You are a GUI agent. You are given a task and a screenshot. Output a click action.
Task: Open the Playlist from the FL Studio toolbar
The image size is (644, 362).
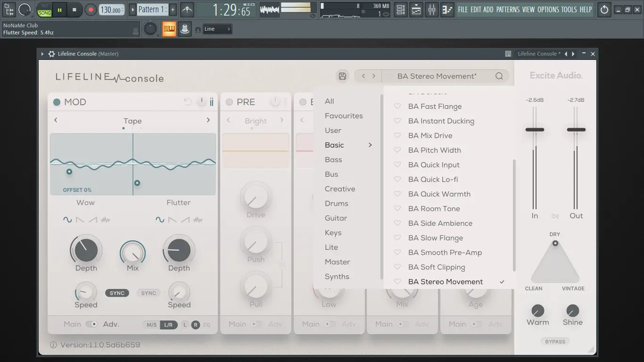point(416,9)
